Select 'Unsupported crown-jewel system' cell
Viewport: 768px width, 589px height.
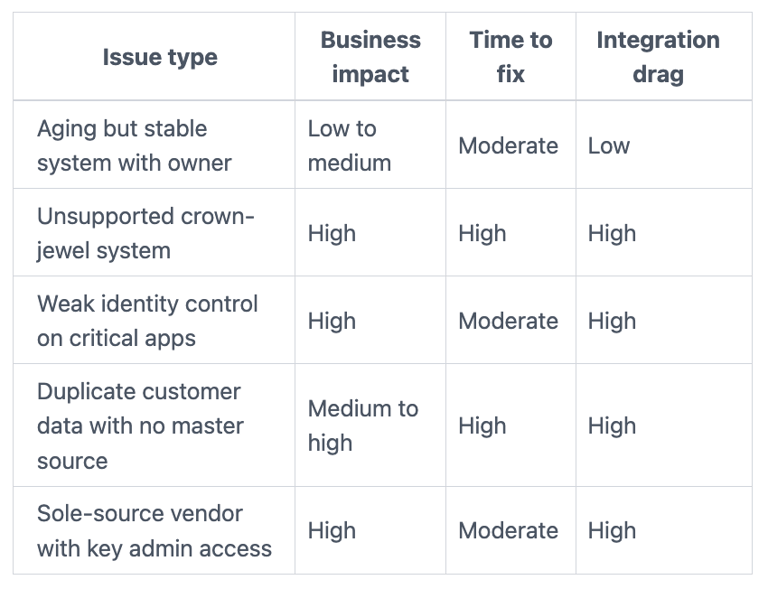pos(145,233)
